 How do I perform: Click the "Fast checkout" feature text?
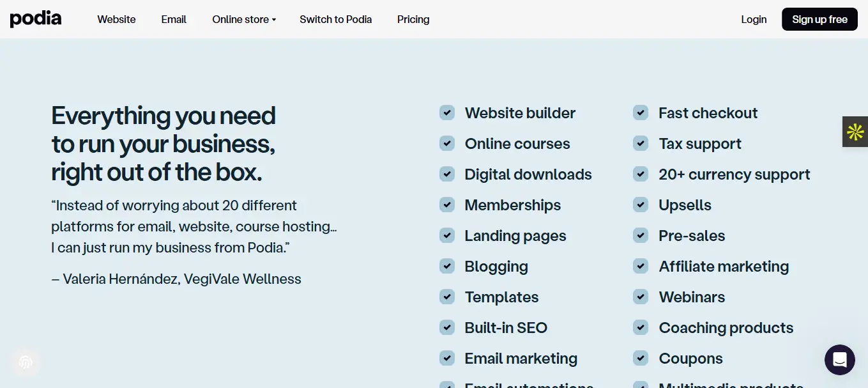pos(708,113)
